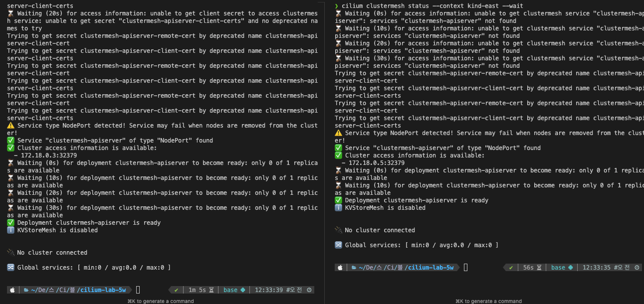Click left pane plug icon before No cluster connected
The width and height of the screenshot is (644, 304).
tap(10, 253)
